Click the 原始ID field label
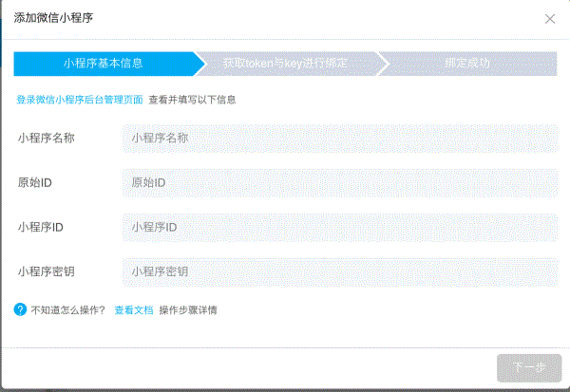Viewport: 570px width, 392px height. [x=34, y=182]
